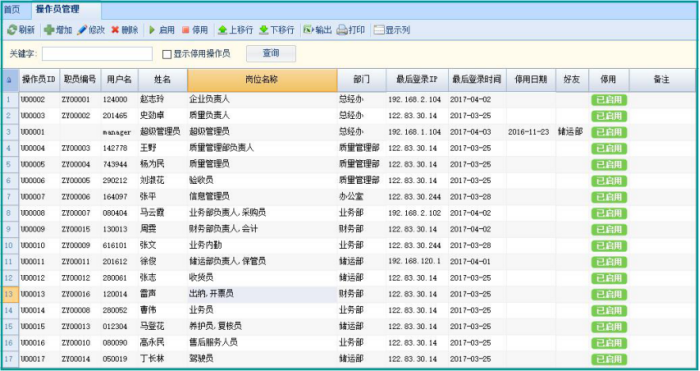Screen dimensions: 700x371
Task: Click 已启用 badge for 王野
Action: pyautogui.click(x=609, y=149)
